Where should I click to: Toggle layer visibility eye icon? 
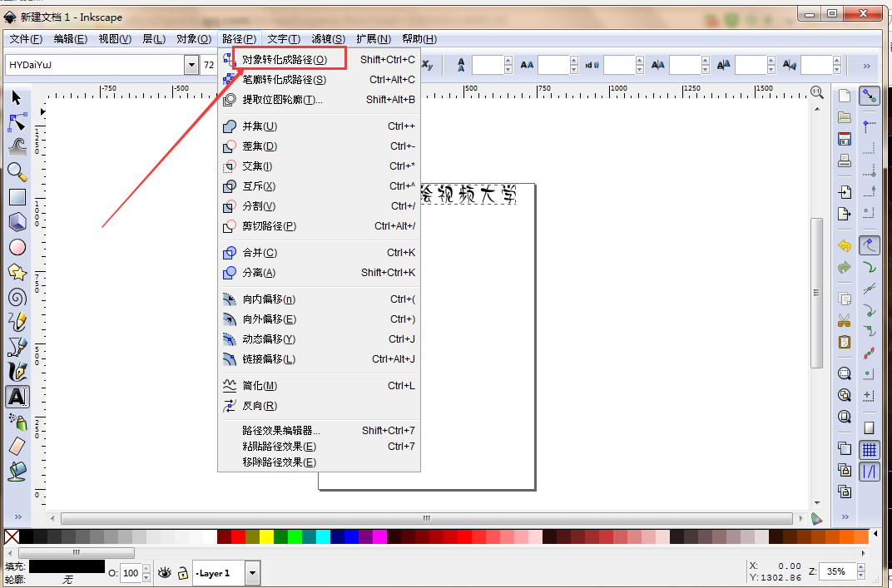(165, 572)
